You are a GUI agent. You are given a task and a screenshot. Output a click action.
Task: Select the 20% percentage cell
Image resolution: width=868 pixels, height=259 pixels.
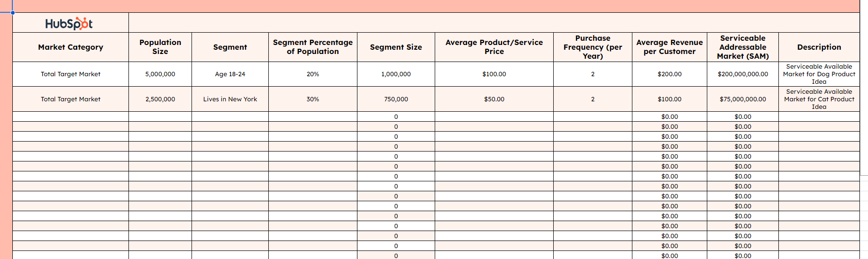click(x=313, y=74)
